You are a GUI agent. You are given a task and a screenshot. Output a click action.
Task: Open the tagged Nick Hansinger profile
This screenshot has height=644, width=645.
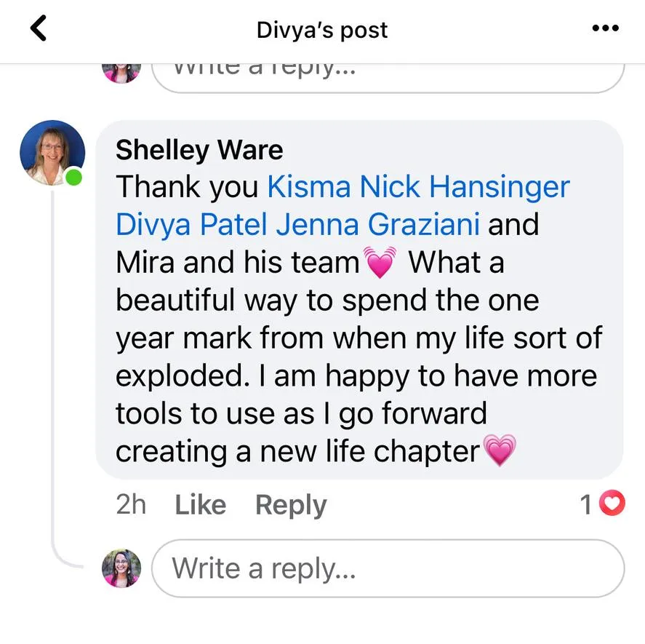pos(465,187)
